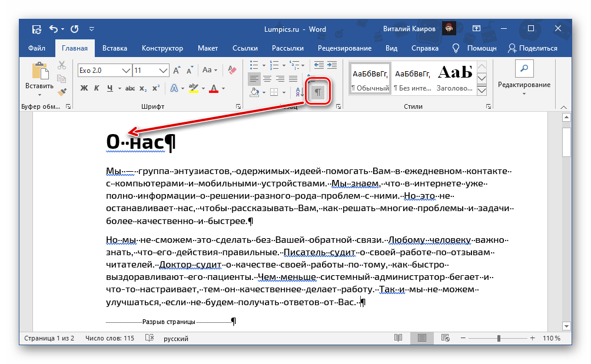Open the font size 11 dropdown
591x364 pixels.
(163, 71)
